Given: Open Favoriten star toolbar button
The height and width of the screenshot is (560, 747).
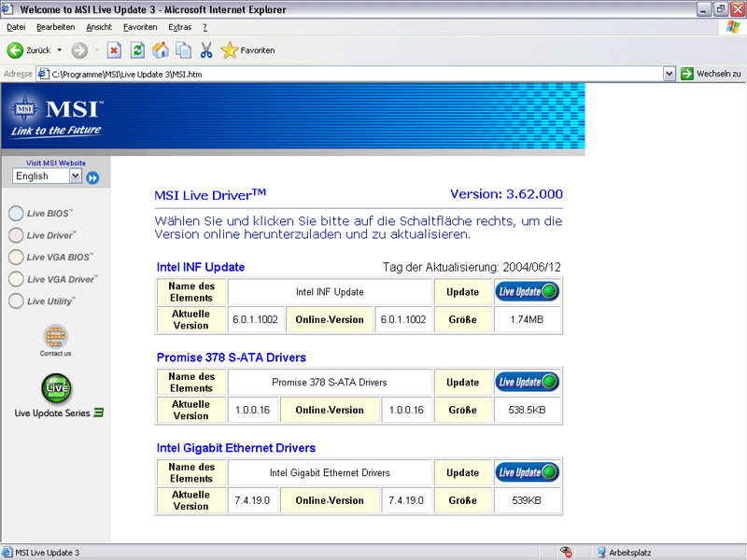Looking at the screenshot, I should coord(247,50).
